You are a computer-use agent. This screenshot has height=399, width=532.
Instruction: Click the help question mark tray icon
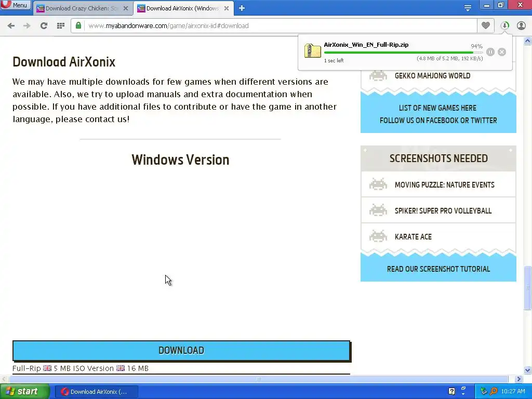[x=451, y=391]
